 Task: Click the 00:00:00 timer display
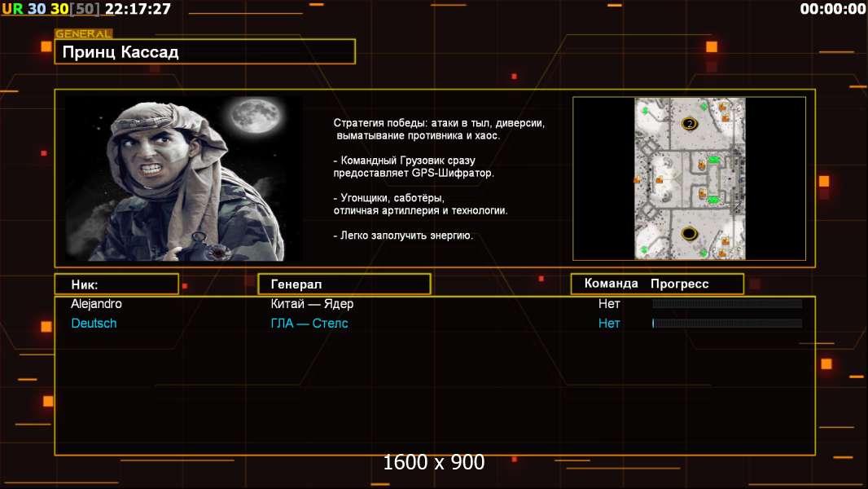pyautogui.click(x=832, y=9)
